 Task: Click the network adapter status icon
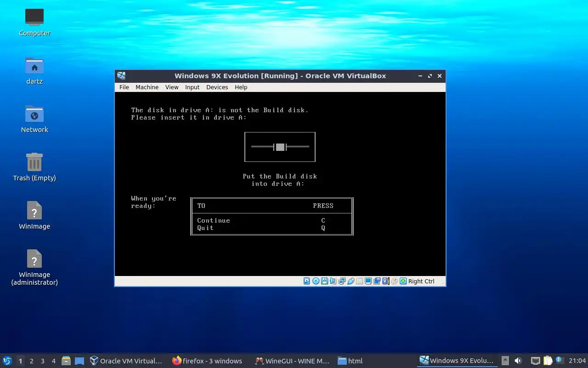[x=342, y=281]
